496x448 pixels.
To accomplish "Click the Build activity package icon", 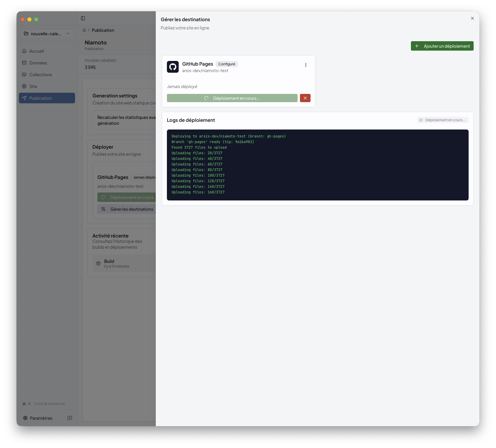I will click(x=98, y=263).
